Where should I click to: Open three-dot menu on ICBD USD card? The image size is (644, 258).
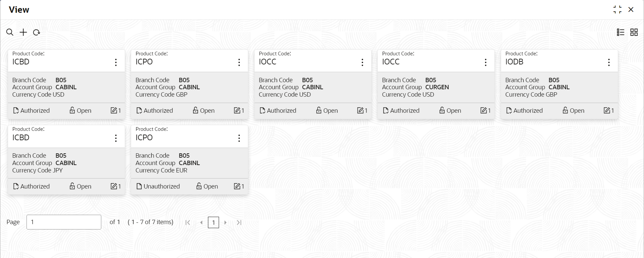116,62
